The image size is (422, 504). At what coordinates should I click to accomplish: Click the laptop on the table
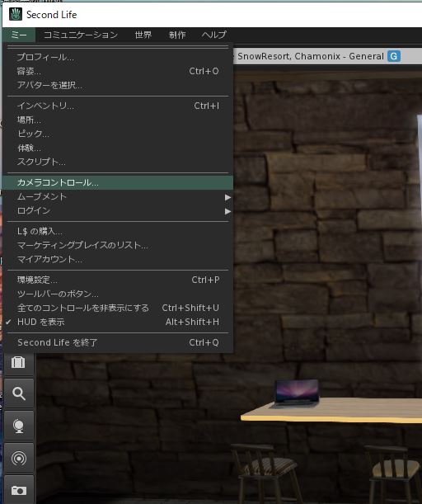pyautogui.click(x=296, y=393)
